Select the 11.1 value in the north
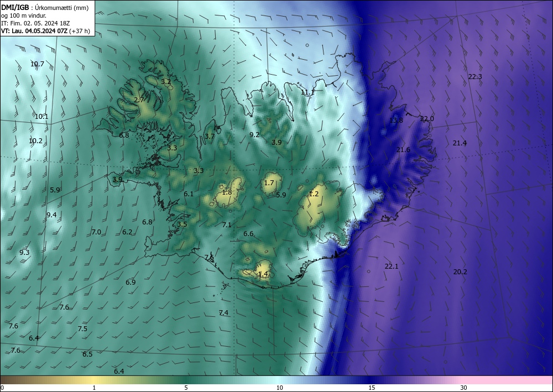Viewport: 553px width, 392px height. click(x=307, y=92)
